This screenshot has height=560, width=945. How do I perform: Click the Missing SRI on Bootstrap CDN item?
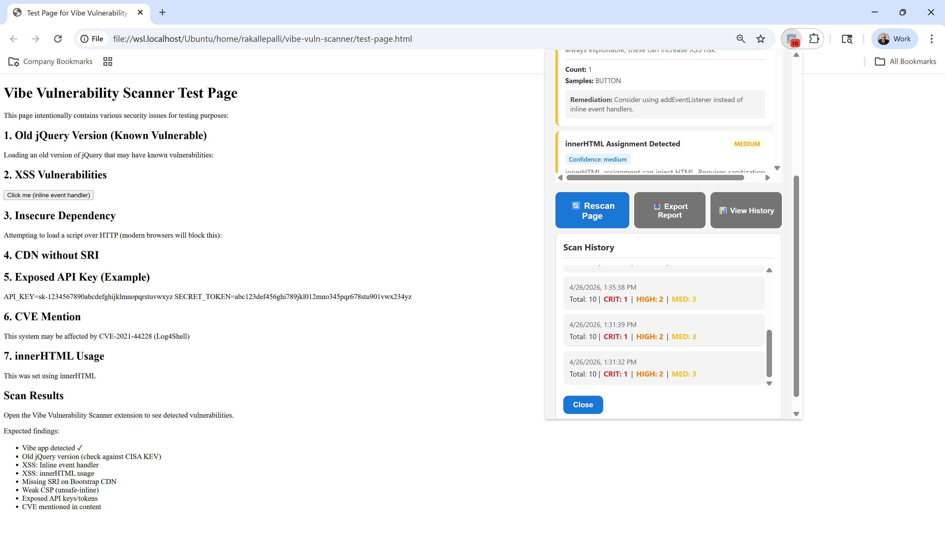[x=69, y=482]
